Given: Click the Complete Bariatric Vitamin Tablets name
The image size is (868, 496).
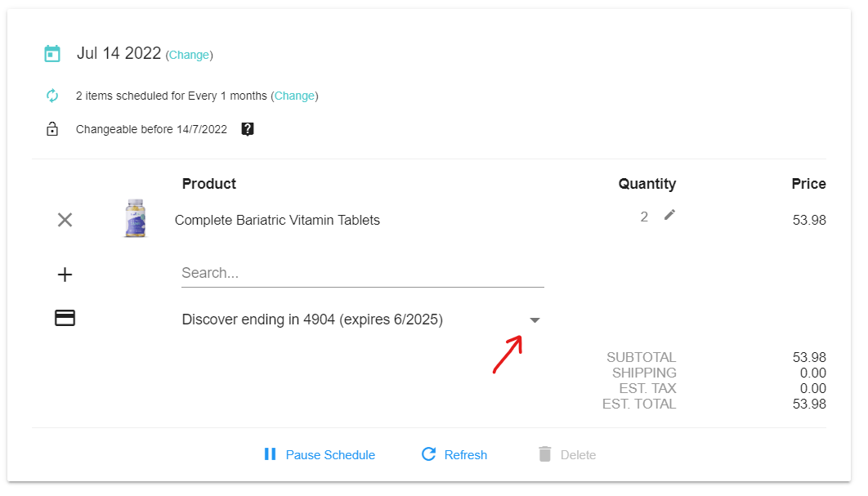Looking at the screenshot, I should point(277,220).
